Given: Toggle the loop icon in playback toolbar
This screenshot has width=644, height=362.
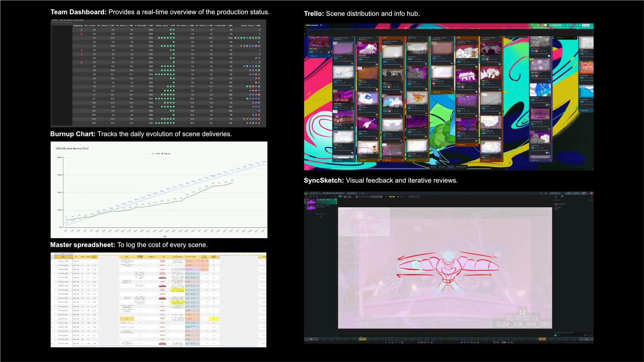Looking at the screenshot, I should click(x=392, y=342).
